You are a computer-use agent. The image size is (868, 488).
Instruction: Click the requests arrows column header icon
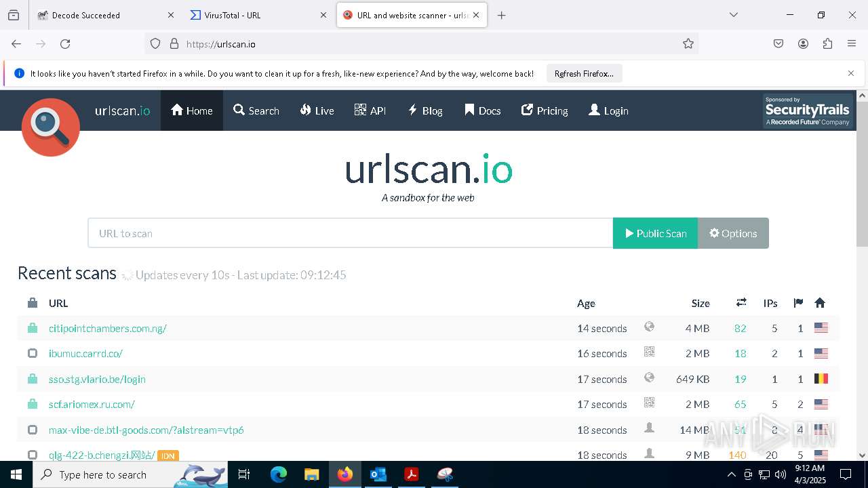tap(741, 302)
